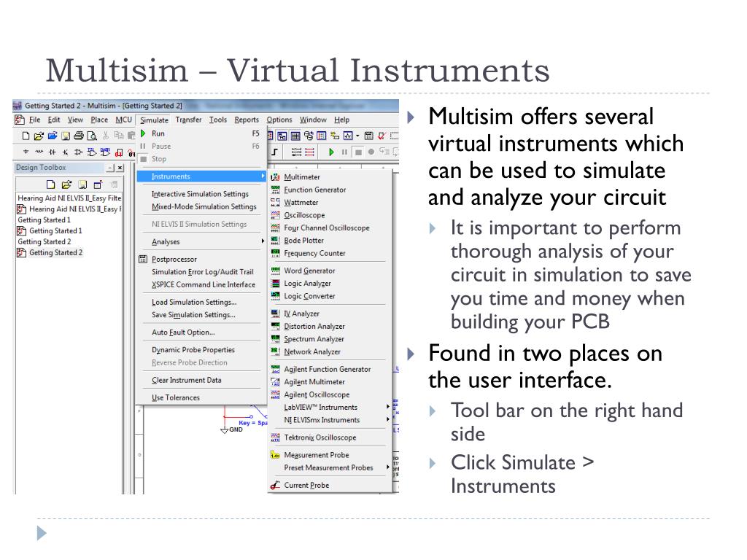This screenshot has height=560, width=747.
Task: Click the New file icon in main toolbar
Action: pos(26,136)
